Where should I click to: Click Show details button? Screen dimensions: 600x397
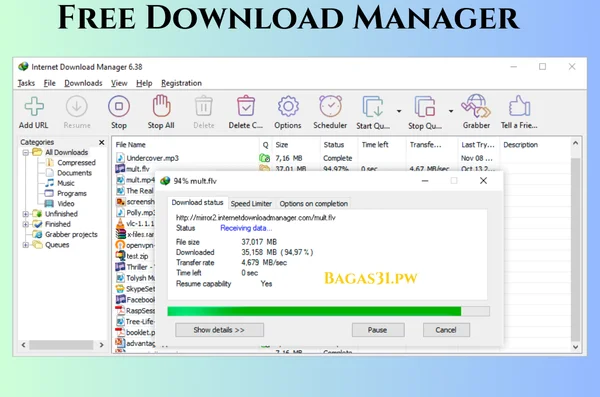[x=219, y=330]
